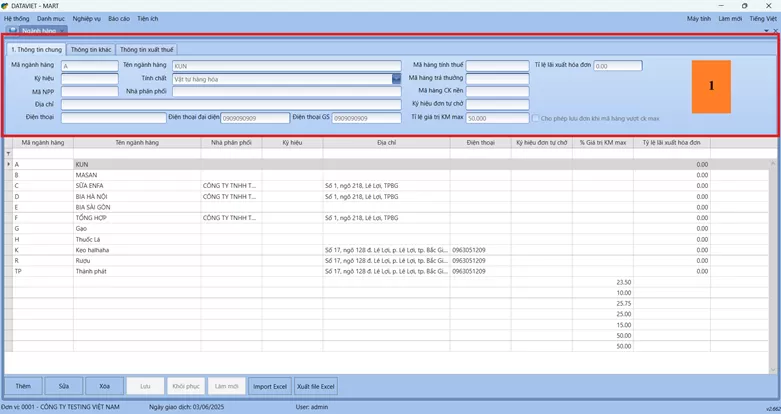Enable the Cho phép lưu đơn checkbox
Screen dimensions: 781x414
tap(536, 118)
